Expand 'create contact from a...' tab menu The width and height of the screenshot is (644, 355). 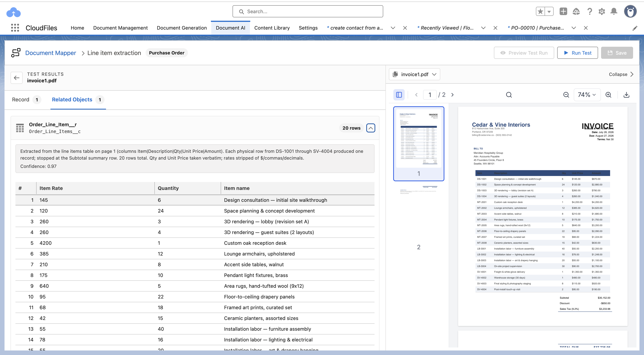(x=393, y=28)
